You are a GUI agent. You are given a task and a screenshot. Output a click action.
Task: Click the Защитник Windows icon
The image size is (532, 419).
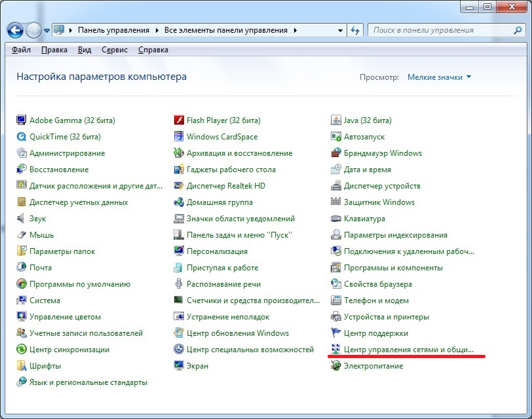coord(335,202)
